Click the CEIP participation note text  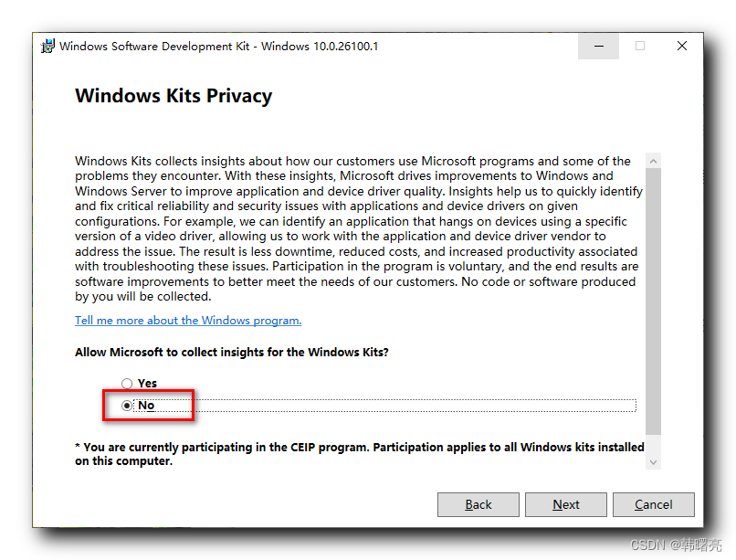pos(356,453)
